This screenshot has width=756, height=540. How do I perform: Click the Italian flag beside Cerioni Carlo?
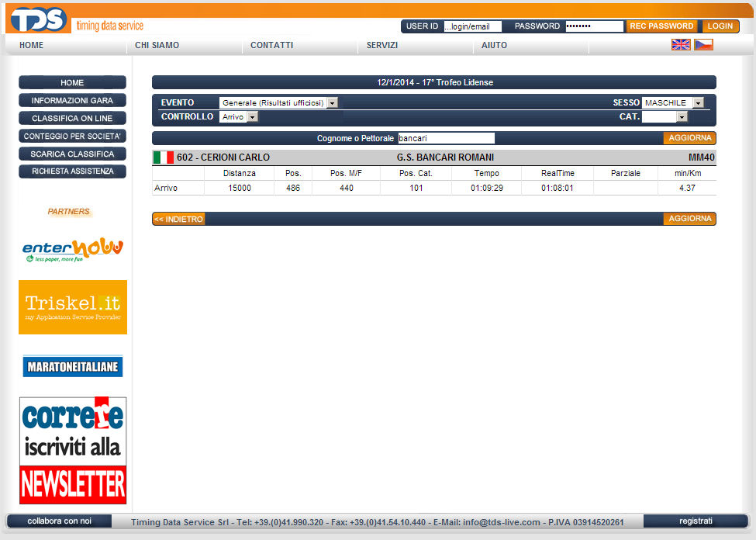[x=163, y=157]
